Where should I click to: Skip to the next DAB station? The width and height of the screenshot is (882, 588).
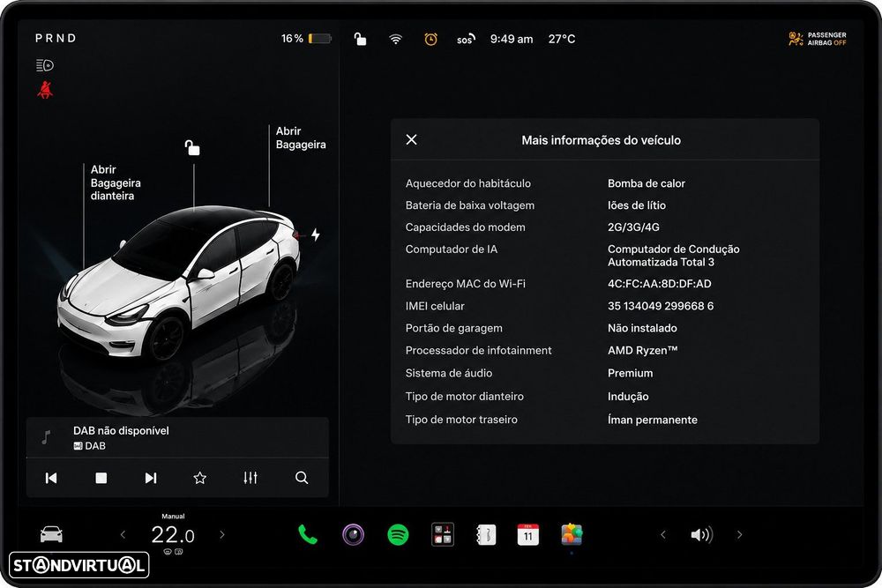pos(151,478)
